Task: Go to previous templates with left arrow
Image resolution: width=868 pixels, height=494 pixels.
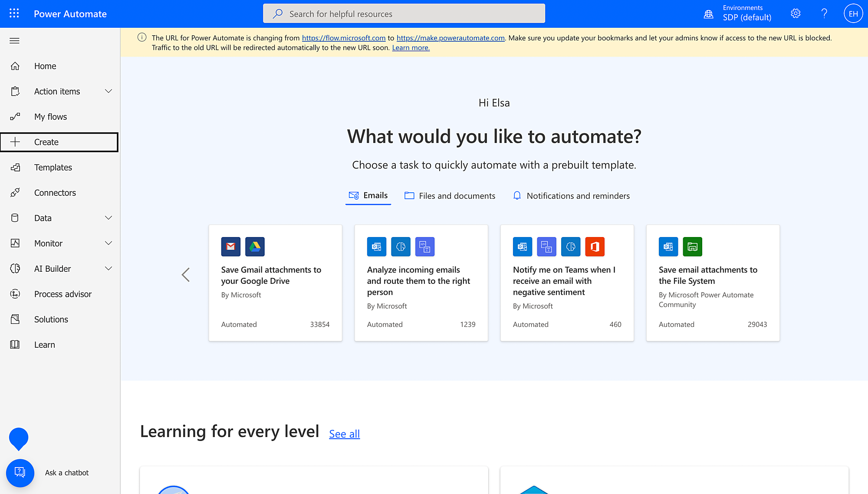Action: [x=186, y=274]
